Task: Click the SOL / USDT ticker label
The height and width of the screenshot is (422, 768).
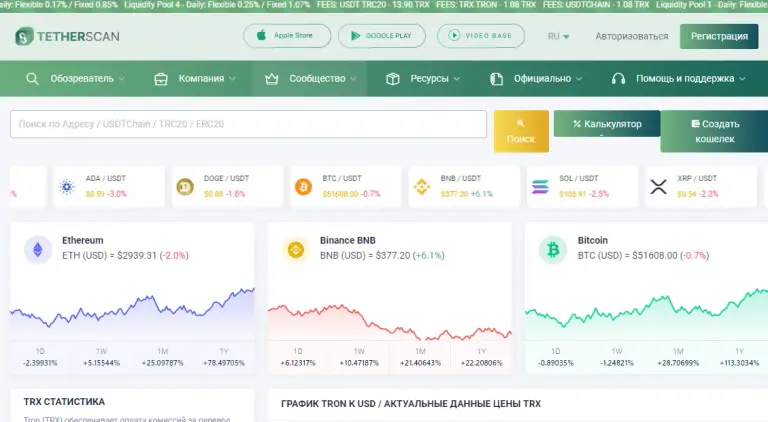Action: point(579,178)
